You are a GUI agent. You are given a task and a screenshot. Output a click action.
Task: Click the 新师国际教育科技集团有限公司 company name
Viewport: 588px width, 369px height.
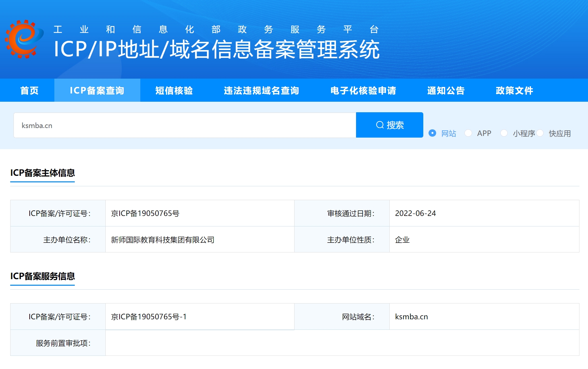163,239
